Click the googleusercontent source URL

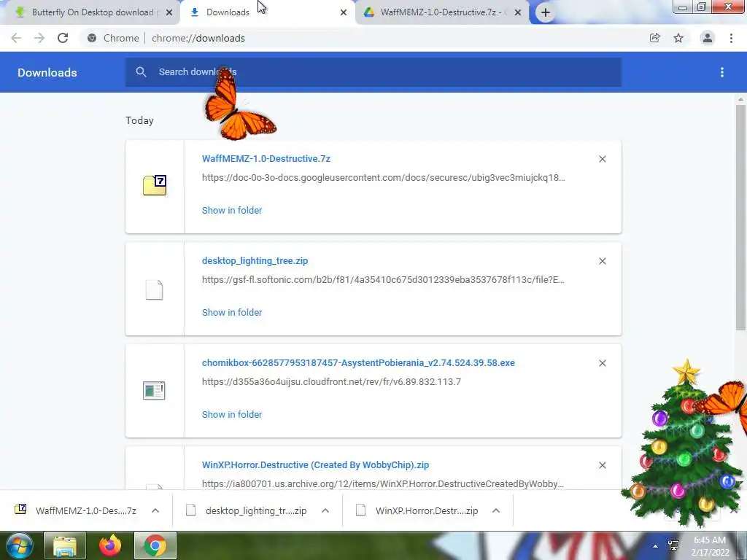(x=384, y=178)
